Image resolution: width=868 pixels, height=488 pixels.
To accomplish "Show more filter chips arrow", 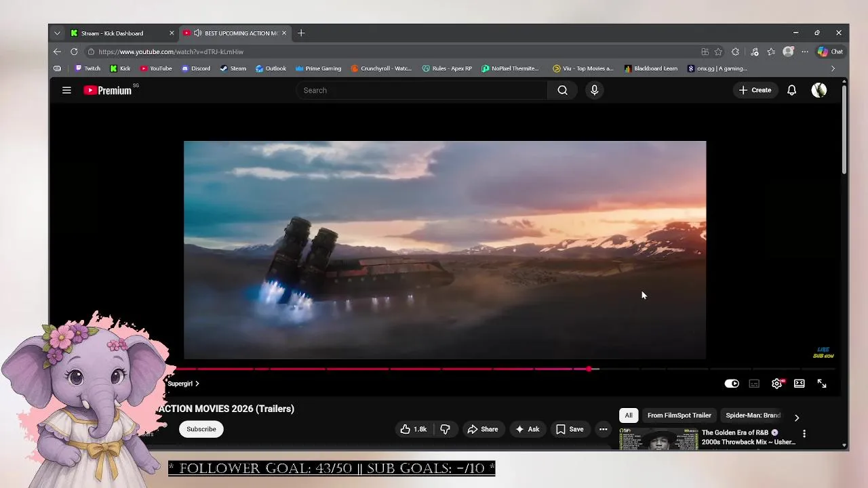I will pos(797,418).
